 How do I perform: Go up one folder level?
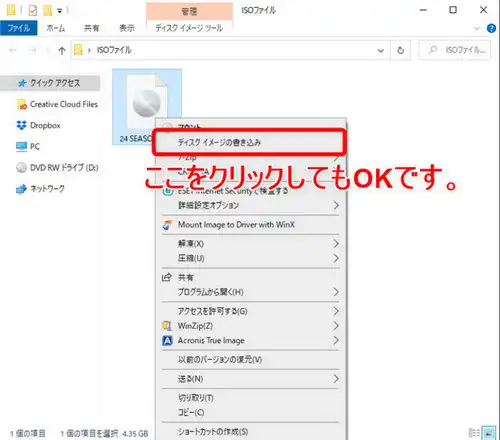click(x=62, y=51)
